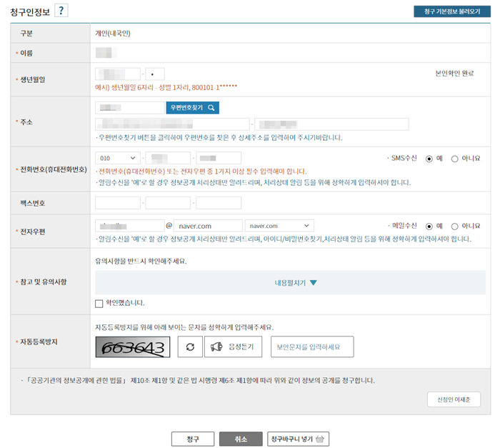
Task: Click the 우편번호찾기 search button
Action: 193,107
